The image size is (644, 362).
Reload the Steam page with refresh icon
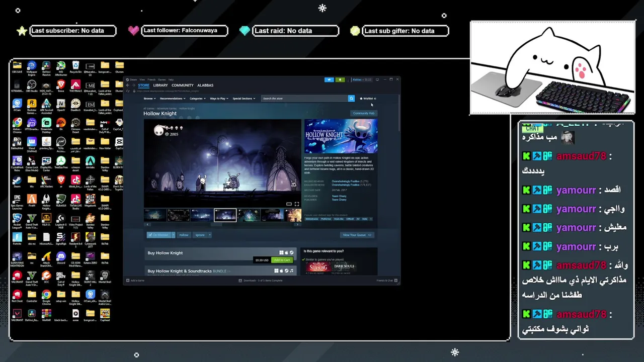pos(128,91)
